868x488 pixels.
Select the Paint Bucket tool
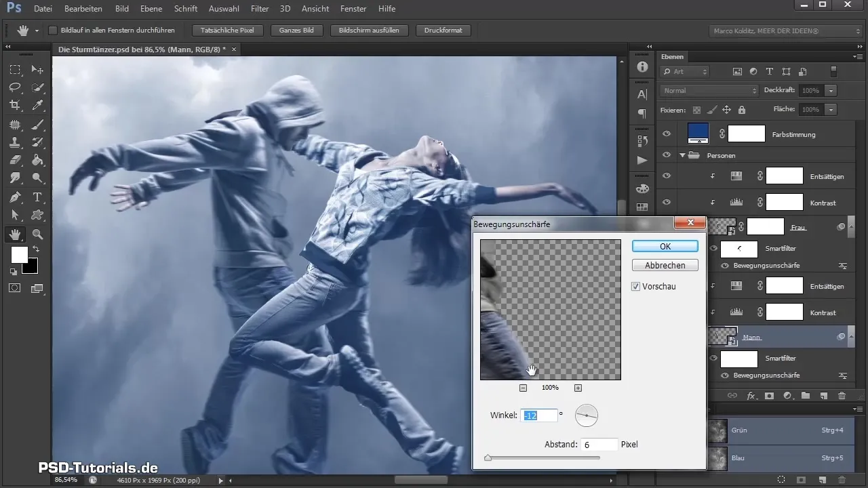point(38,161)
